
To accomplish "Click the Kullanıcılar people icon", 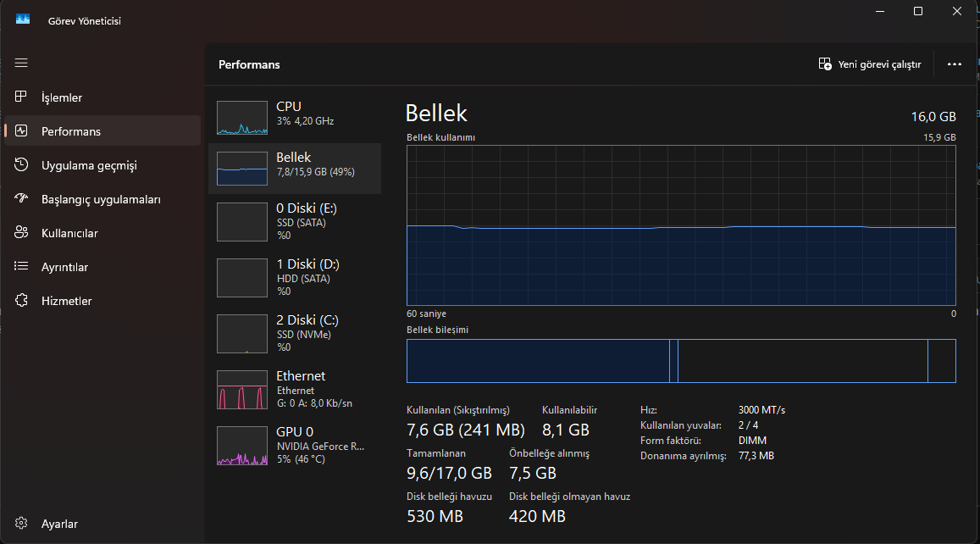I will coord(21,232).
